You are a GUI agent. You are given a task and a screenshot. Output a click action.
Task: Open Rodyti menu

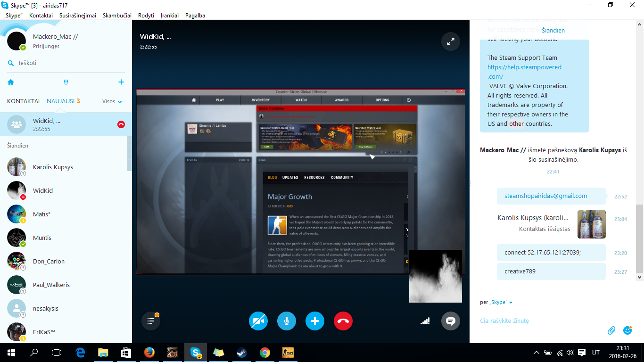point(146,16)
